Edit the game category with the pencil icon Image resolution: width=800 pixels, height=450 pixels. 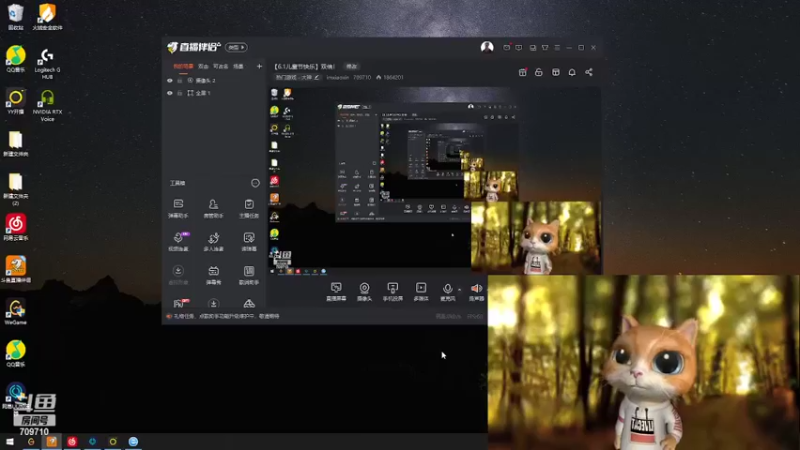317,78
